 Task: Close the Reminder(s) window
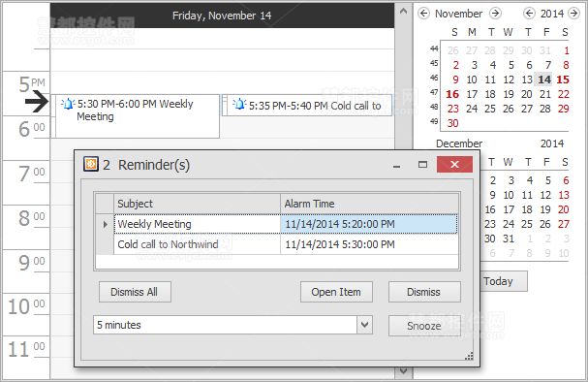[x=454, y=165]
